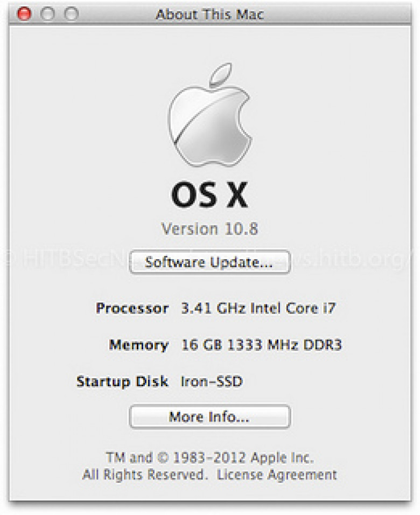Close the About This Mac window
420x515 pixels.
24,14
